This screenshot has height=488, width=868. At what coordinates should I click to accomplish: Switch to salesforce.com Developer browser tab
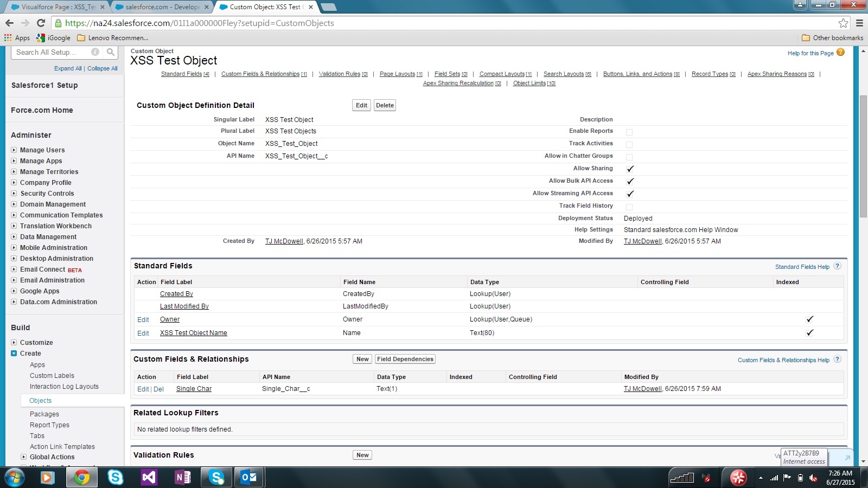tap(161, 7)
